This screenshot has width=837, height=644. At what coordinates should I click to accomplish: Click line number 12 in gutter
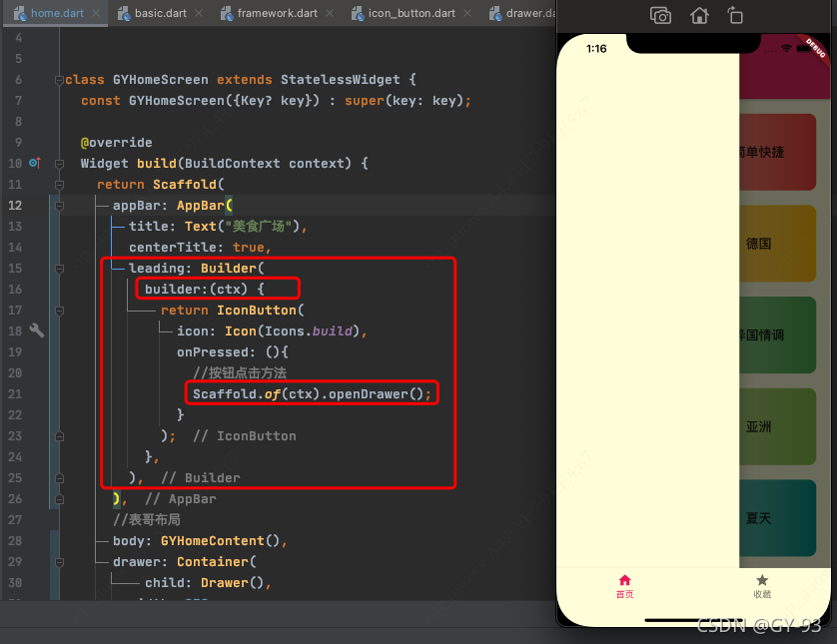(15, 206)
